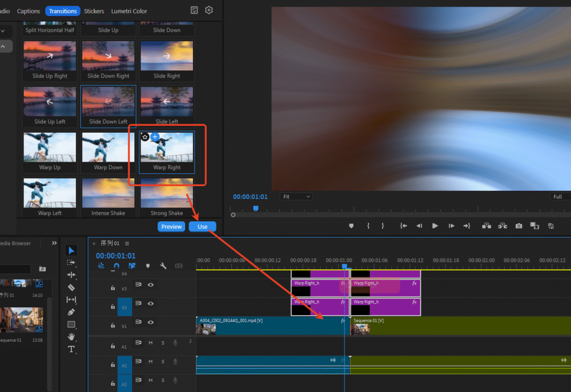Click the Add Marker icon above timeline tracks
Image resolution: width=571 pixels, height=392 pixels.
(148, 266)
